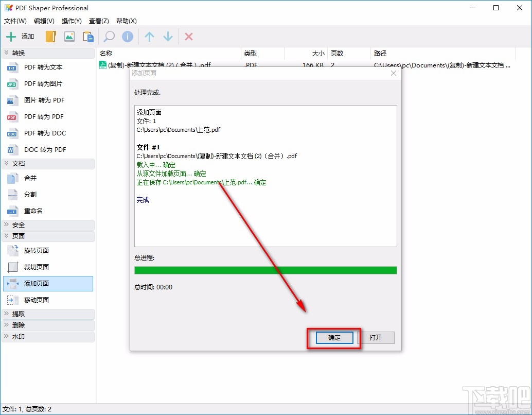
Task: Expand the 安全 section in sidebar
Action: click(17, 225)
